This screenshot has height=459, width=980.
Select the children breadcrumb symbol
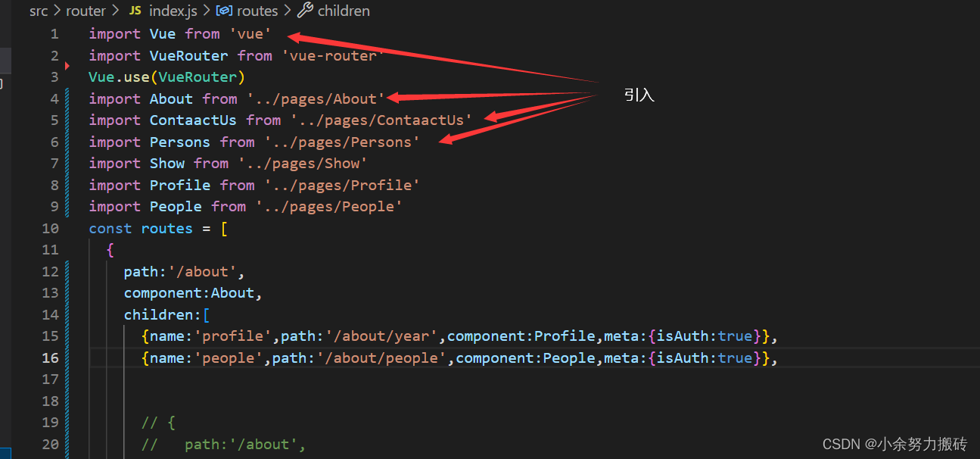click(x=344, y=11)
